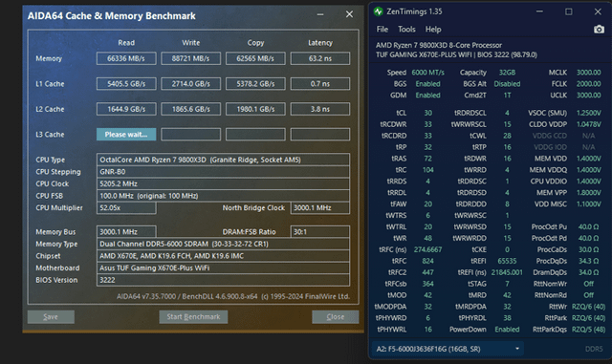Click CPU Stepping field GNR-B0
The image size is (612, 364).
coord(223,172)
